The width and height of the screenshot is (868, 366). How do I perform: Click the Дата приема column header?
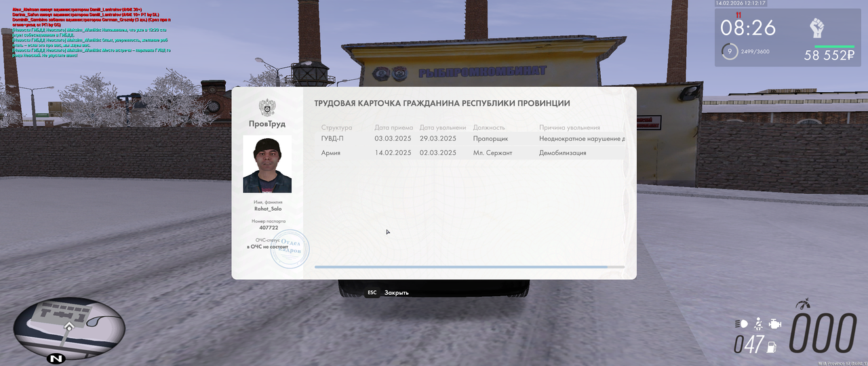tap(393, 127)
